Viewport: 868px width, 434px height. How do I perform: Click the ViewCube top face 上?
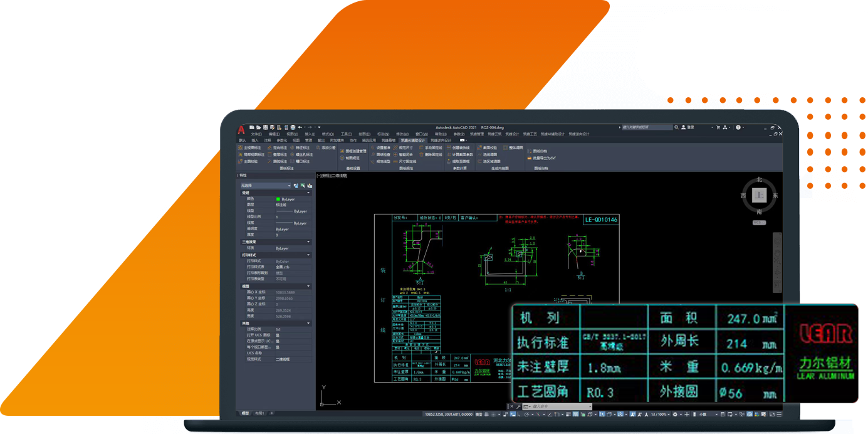pyautogui.click(x=760, y=196)
